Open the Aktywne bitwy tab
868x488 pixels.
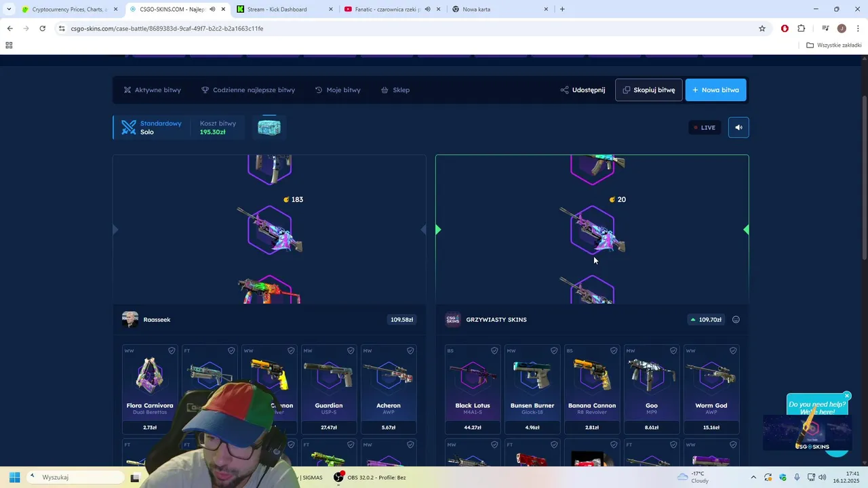point(153,89)
